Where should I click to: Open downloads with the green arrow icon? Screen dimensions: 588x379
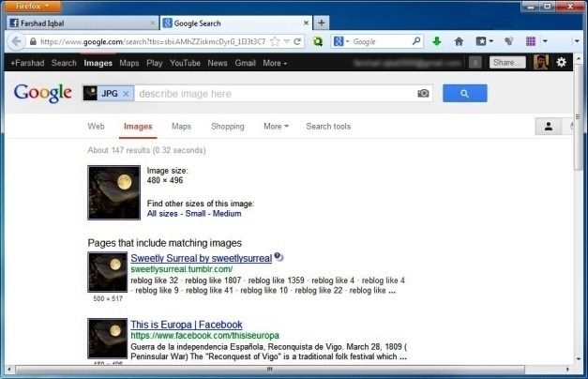pyautogui.click(x=436, y=41)
